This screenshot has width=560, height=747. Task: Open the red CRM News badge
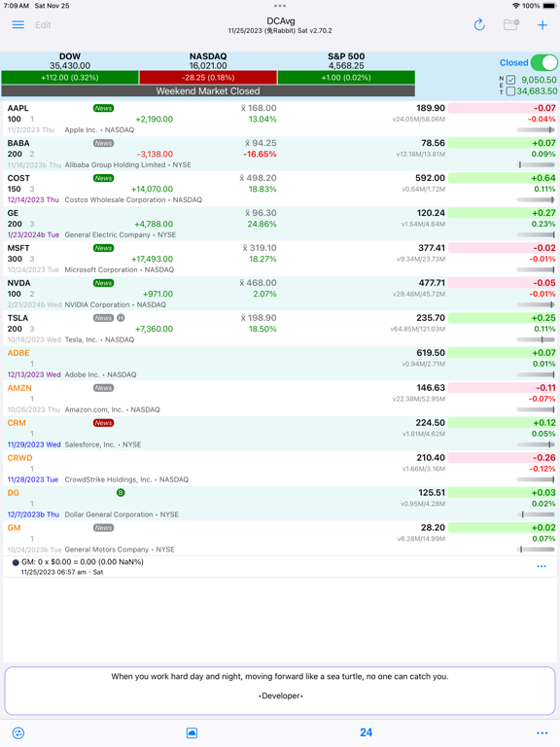click(103, 423)
